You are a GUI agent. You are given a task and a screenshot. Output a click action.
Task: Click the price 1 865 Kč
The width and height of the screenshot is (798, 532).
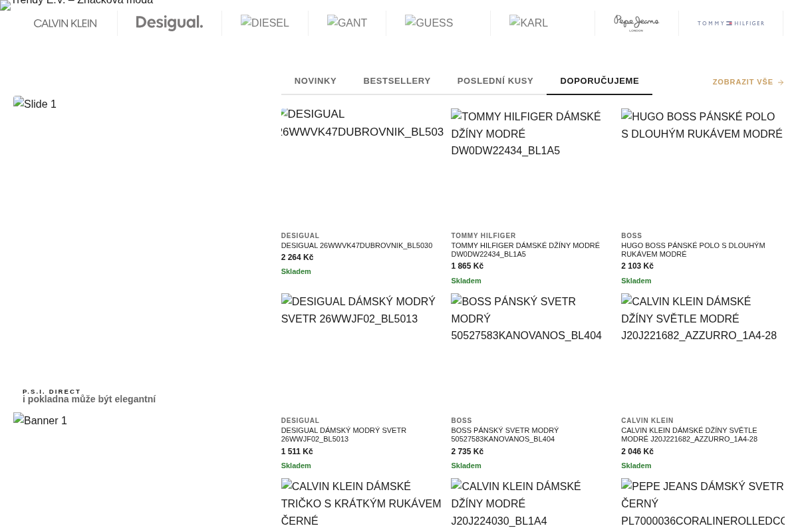pos(467,266)
